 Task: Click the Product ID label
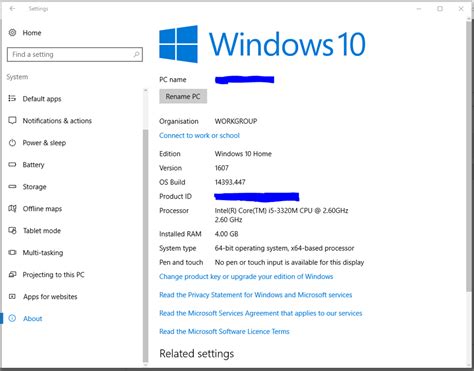tap(176, 196)
